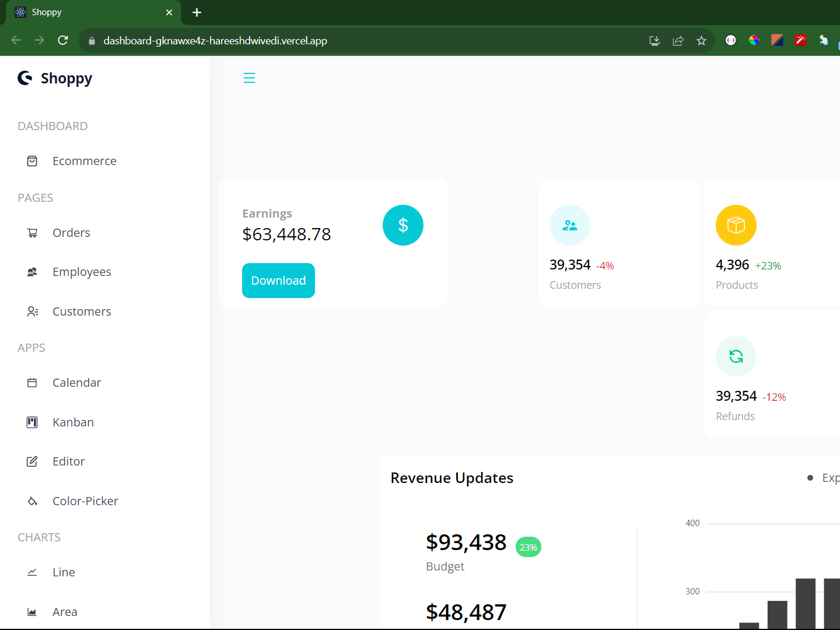Screen dimensions: 840x630
Task: Click the Products yellow box icon
Action: [736, 225]
